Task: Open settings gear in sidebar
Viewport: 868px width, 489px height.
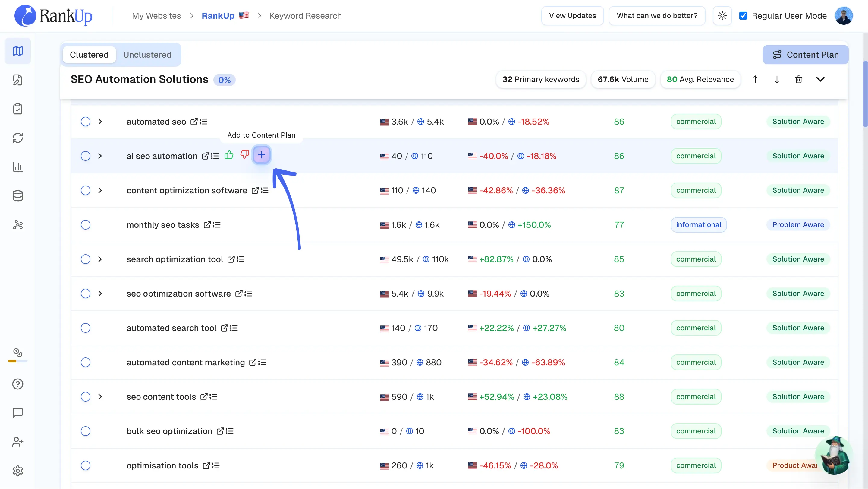Action: click(x=17, y=471)
